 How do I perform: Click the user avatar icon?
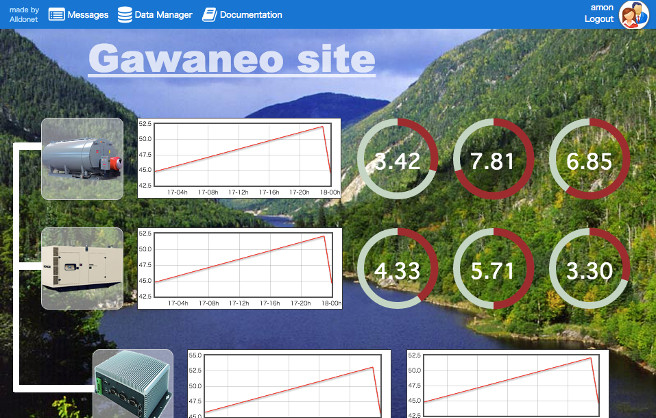coord(634,15)
